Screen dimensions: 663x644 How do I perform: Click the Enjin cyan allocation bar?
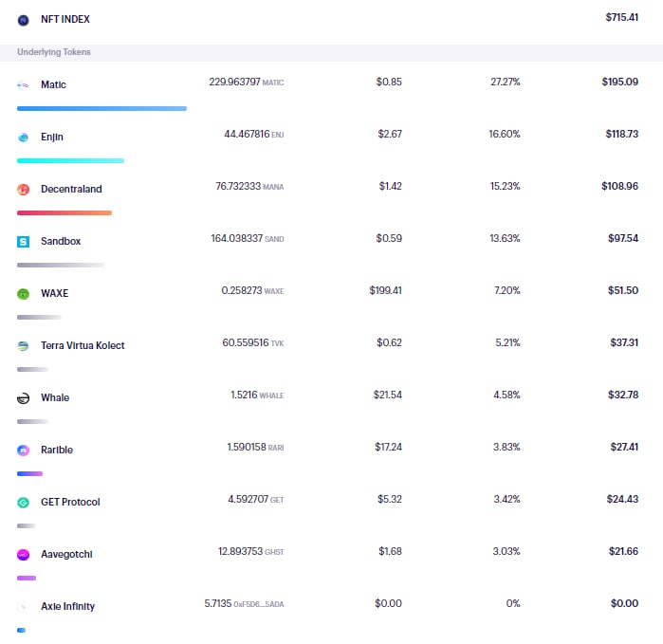tap(70, 160)
